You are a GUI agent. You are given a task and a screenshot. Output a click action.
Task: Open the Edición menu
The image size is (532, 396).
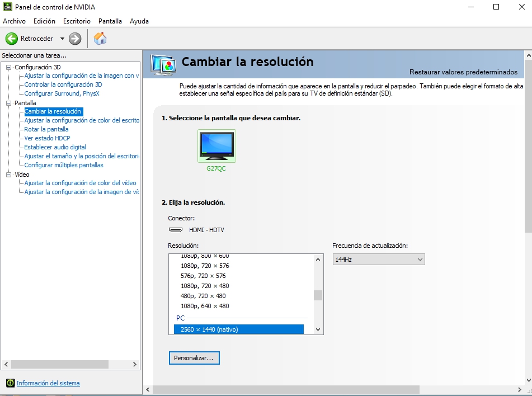click(x=44, y=21)
